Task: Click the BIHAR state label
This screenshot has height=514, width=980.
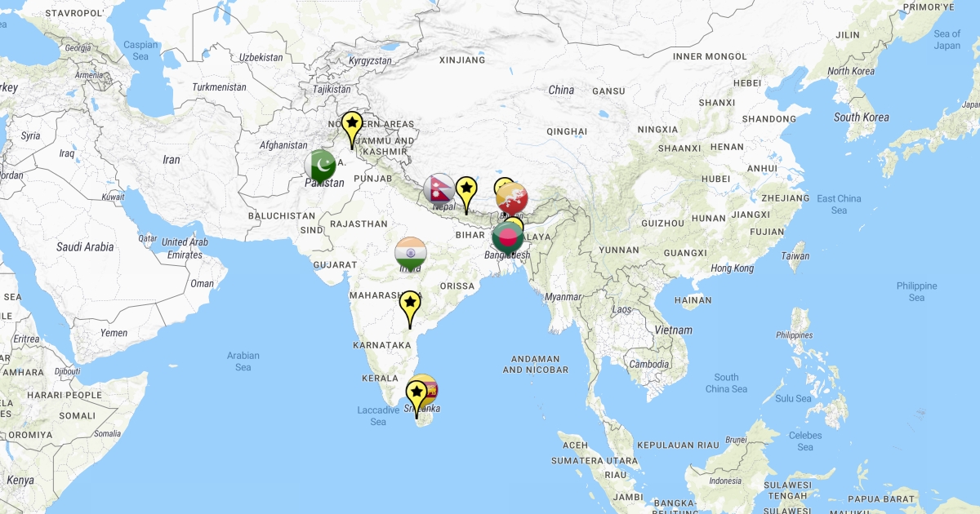Action: 470,234
